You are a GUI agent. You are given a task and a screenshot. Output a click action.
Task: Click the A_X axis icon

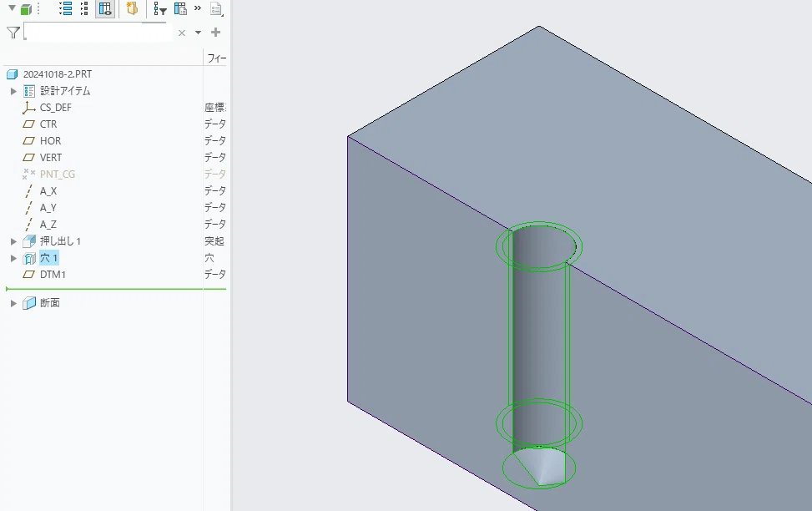28,191
